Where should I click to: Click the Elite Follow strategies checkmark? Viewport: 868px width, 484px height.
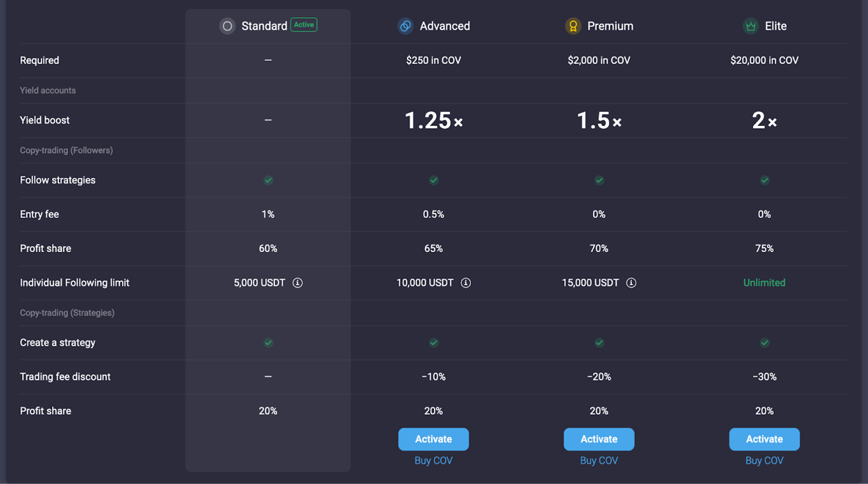tap(764, 180)
